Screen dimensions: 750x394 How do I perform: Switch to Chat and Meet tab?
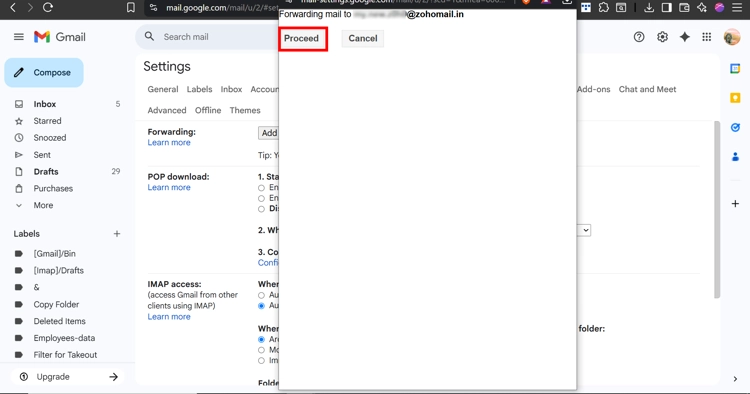(x=647, y=89)
